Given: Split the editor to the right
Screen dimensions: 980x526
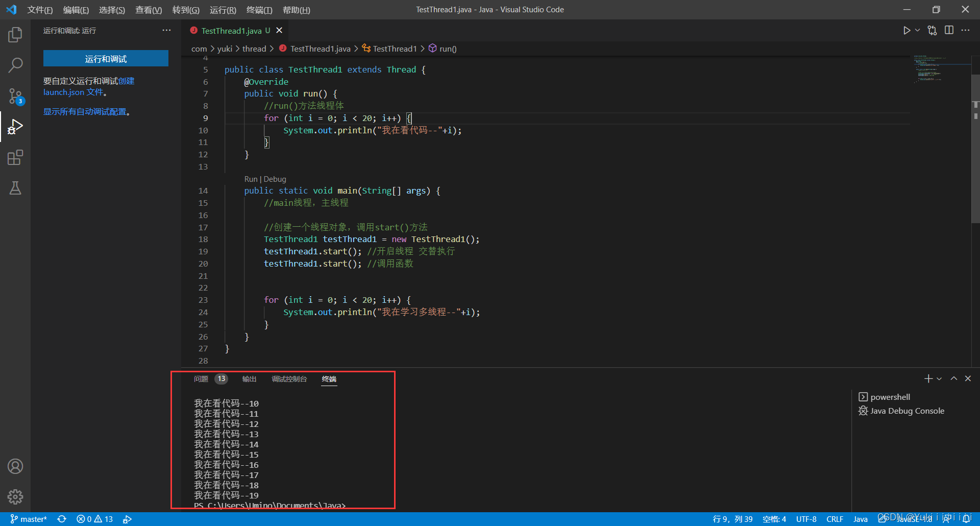Looking at the screenshot, I should (x=949, y=31).
